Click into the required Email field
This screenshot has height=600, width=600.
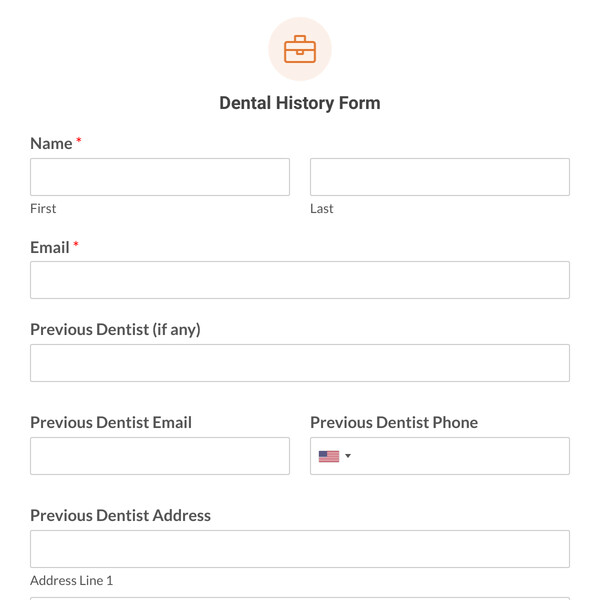pyautogui.click(x=300, y=280)
